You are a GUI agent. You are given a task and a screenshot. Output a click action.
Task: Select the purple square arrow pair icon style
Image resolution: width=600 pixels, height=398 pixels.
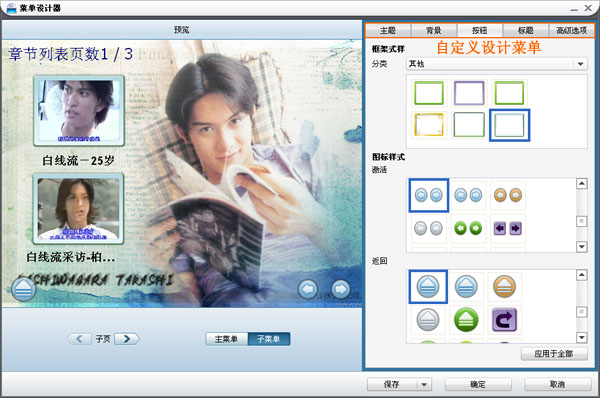[x=508, y=228]
